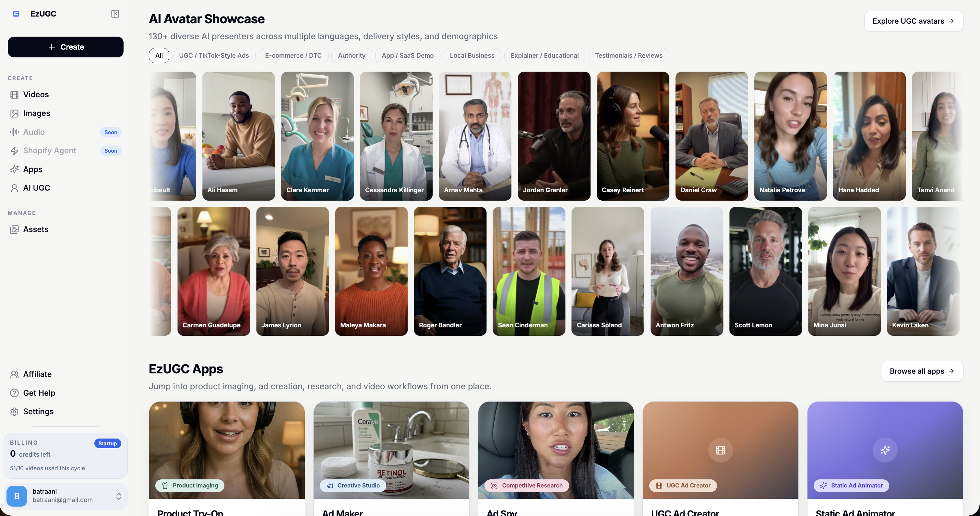The width and height of the screenshot is (980, 516).
Task: Collapse the sidebar panel icon
Action: (x=115, y=14)
